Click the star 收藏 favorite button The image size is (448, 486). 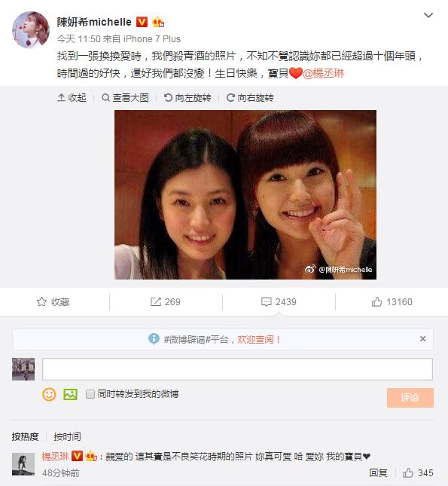[53, 301]
